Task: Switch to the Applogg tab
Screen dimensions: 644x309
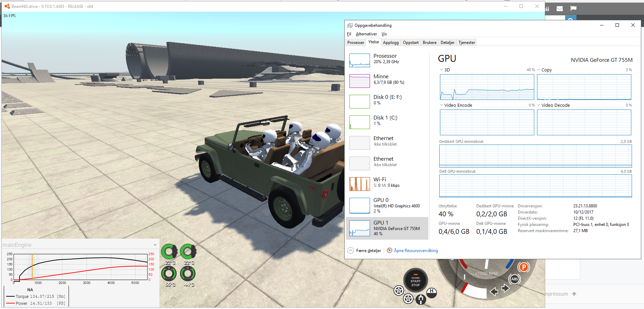Action: click(391, 43)
